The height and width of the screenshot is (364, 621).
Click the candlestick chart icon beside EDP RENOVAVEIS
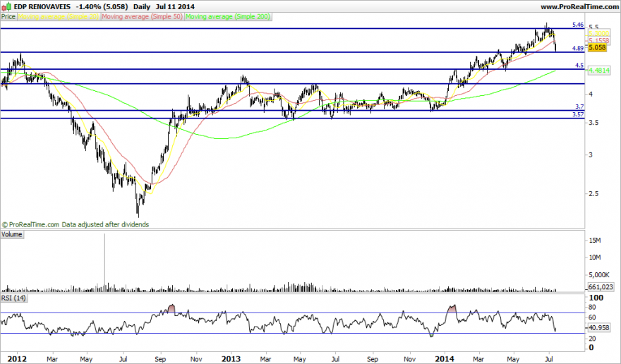click(x=7, y=7)
